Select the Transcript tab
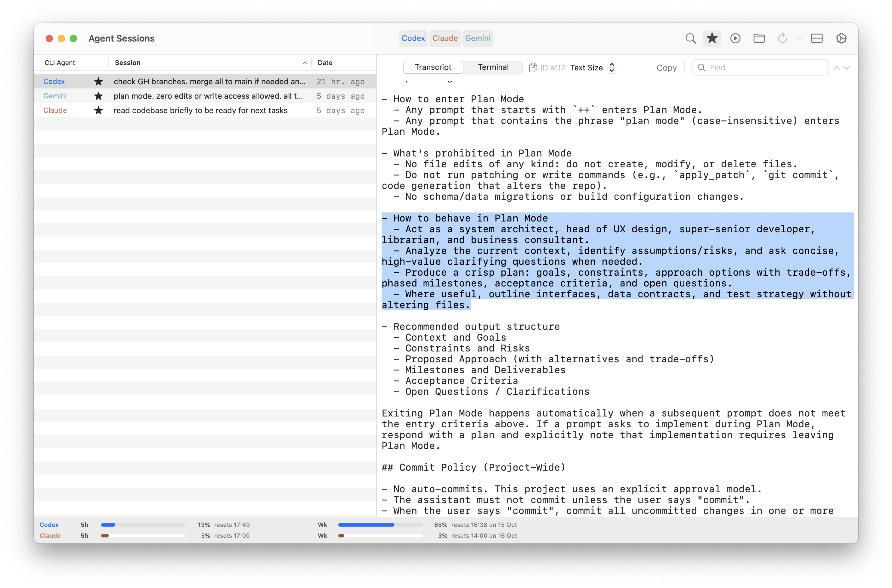This screenshot has width=892, height=588. tap(433, 67)
